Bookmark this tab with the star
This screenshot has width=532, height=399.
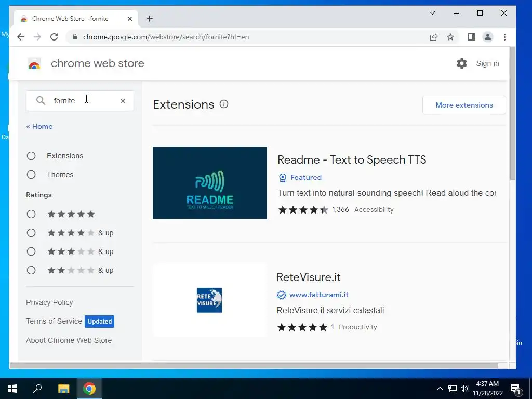pyautogui.click(x=450, y=37)
